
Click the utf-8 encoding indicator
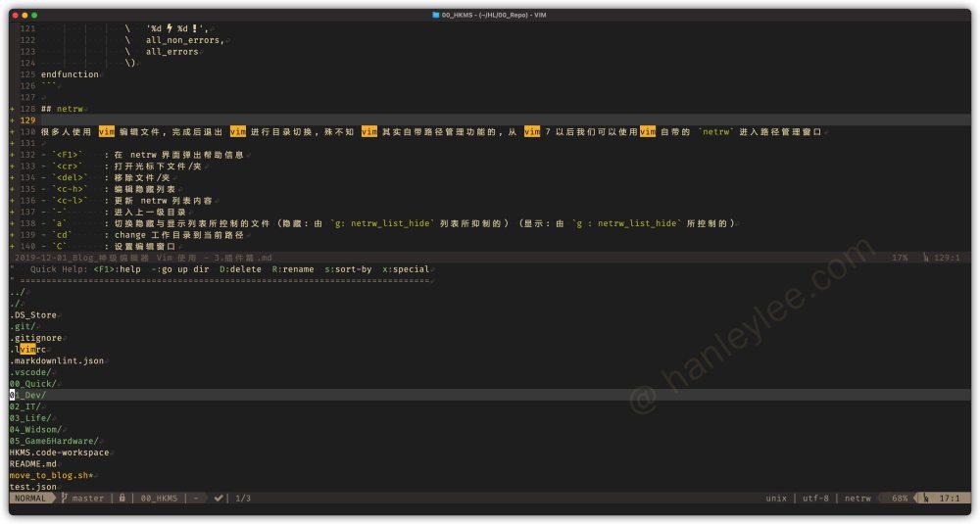pyautogui.click(x=815, y=498)
